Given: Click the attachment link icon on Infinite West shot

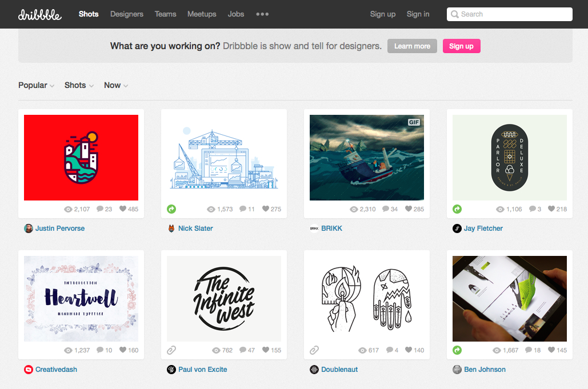Looking at the screenshot, I should click(171, 350).
